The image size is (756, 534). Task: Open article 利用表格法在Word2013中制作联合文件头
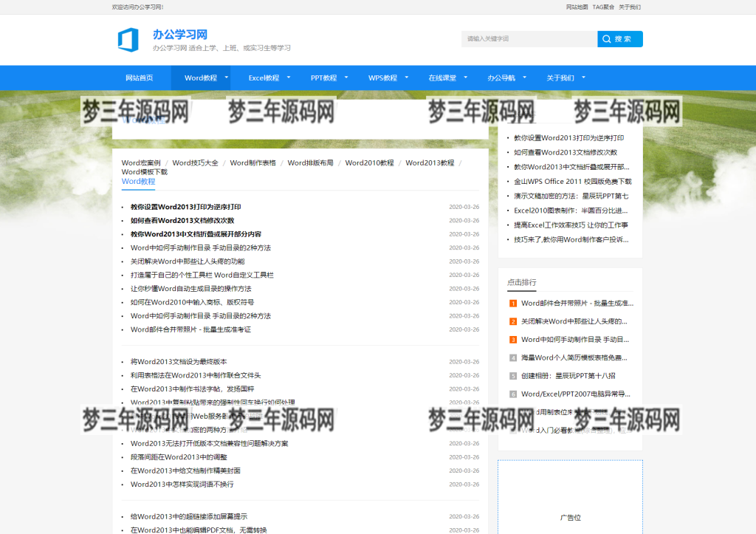coord(196,375)
